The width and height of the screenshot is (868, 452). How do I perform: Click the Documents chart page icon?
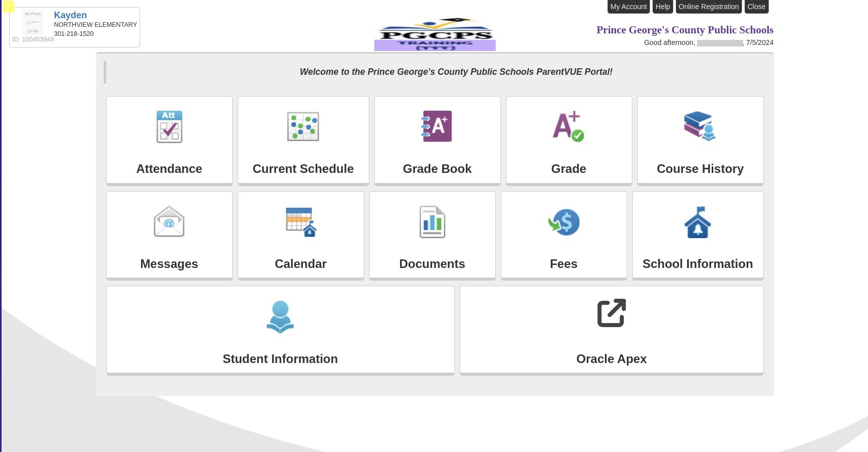[x=432, y=222]
